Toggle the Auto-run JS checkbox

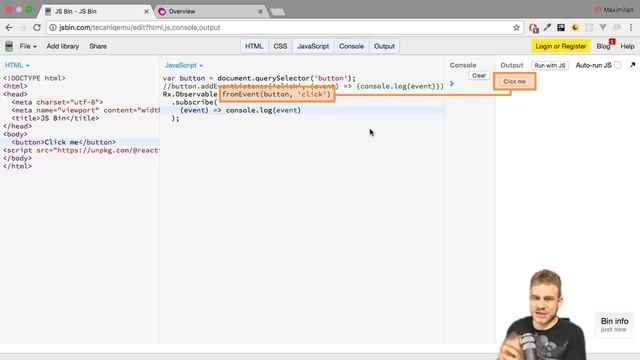point(618,65)
